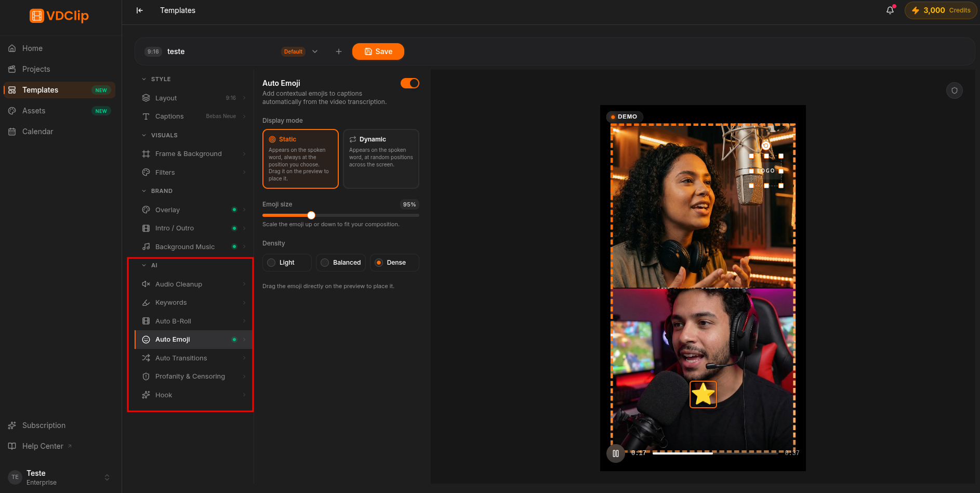Save the template
The height and width of the screenshot is (493, 980).
coord(378,51)
